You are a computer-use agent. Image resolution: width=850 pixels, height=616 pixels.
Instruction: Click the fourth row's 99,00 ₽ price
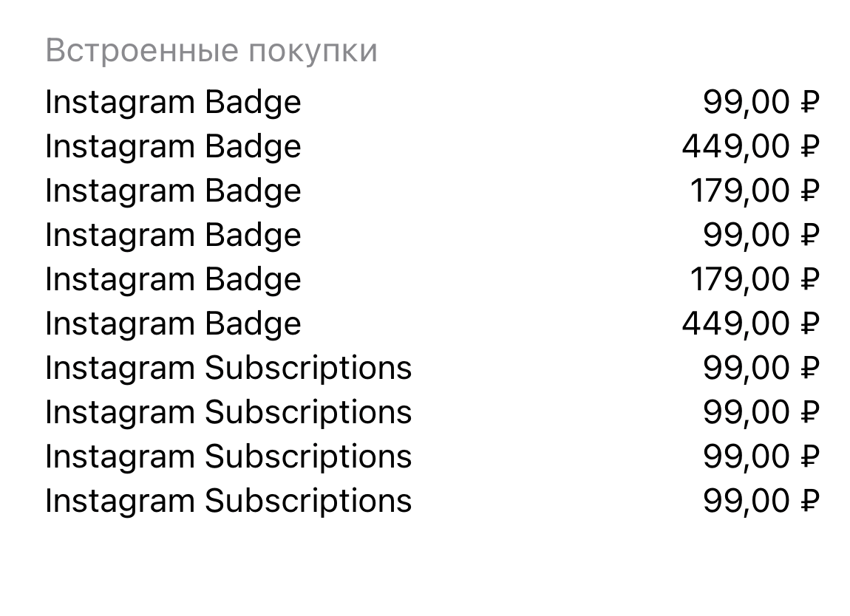[x=761, y=236]
